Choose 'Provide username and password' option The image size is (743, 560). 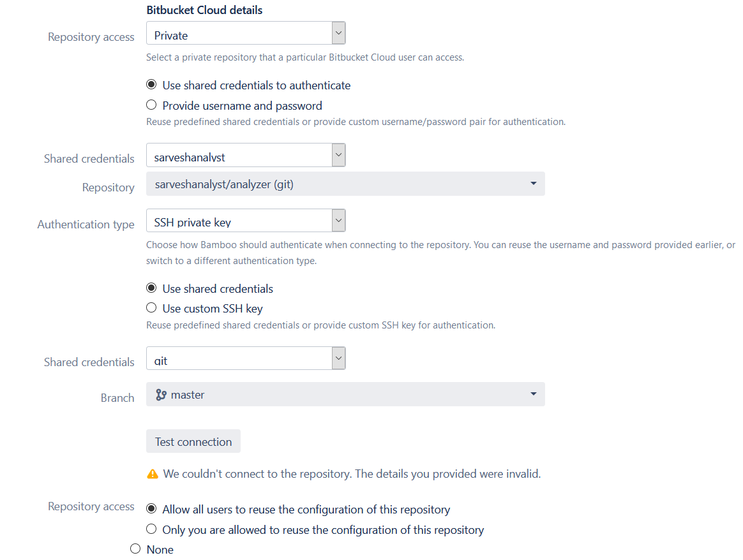pyautogui.click(x=151, y=104)
